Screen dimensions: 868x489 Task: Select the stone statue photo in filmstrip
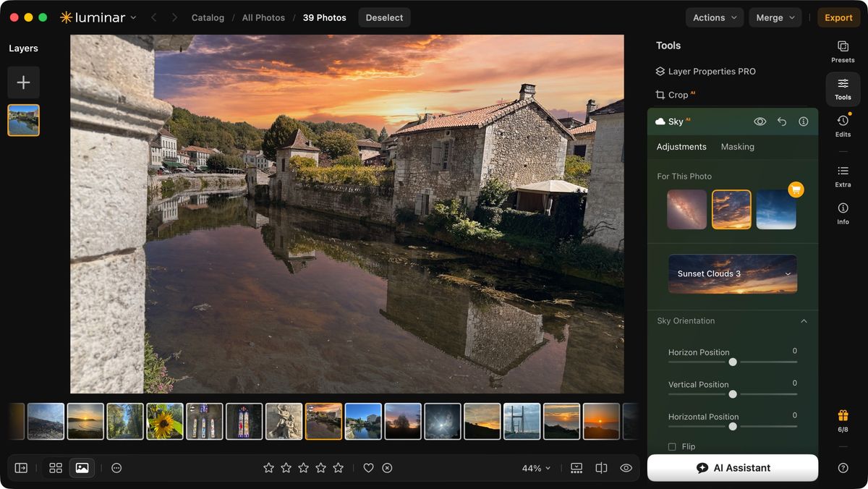[284, 421]
